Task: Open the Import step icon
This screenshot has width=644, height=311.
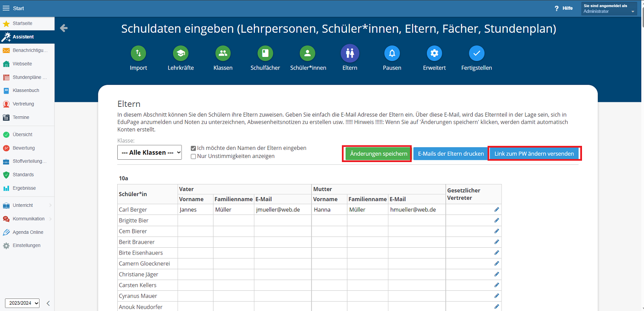Action: (138, 53)
